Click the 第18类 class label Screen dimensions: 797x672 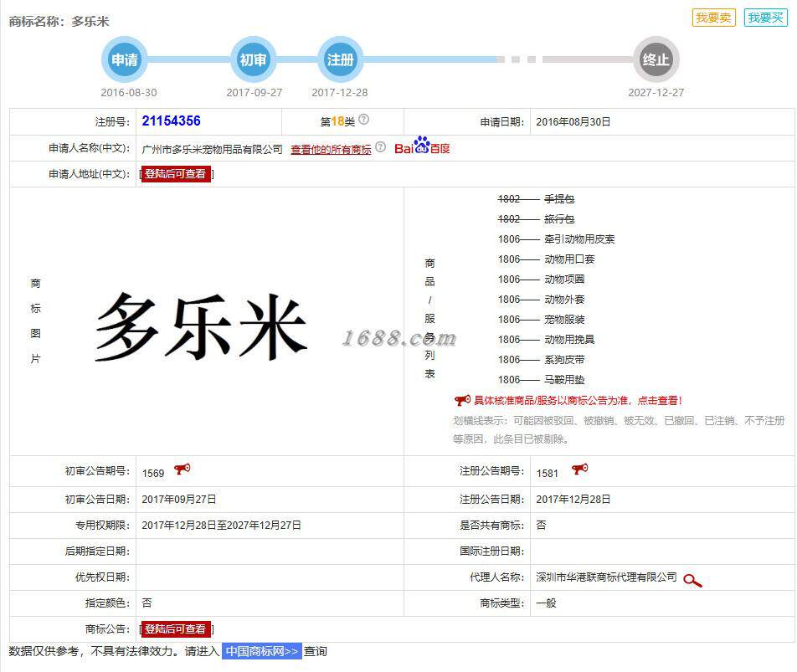pos(337,122)
